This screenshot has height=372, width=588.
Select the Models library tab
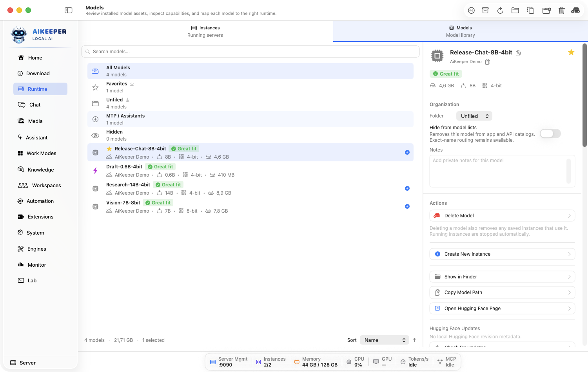(x=461, y=31)
